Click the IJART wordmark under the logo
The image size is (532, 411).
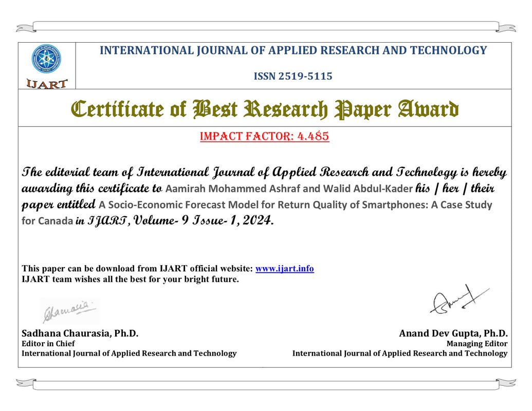(47, 84)
